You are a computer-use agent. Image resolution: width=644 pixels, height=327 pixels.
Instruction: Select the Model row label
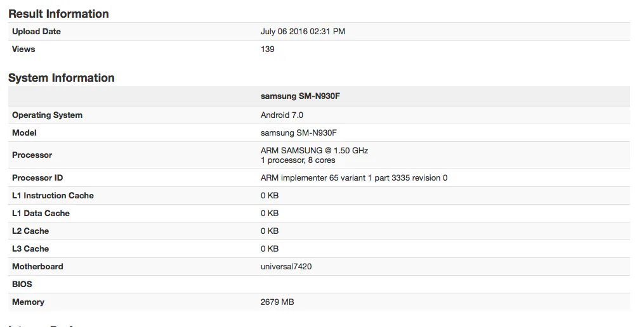24,132
